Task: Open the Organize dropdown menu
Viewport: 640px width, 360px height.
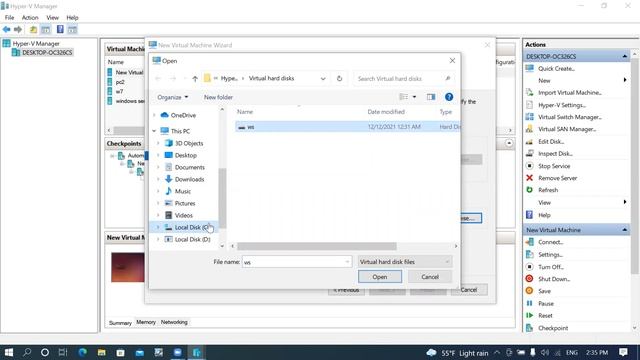Action: point(173,97)
